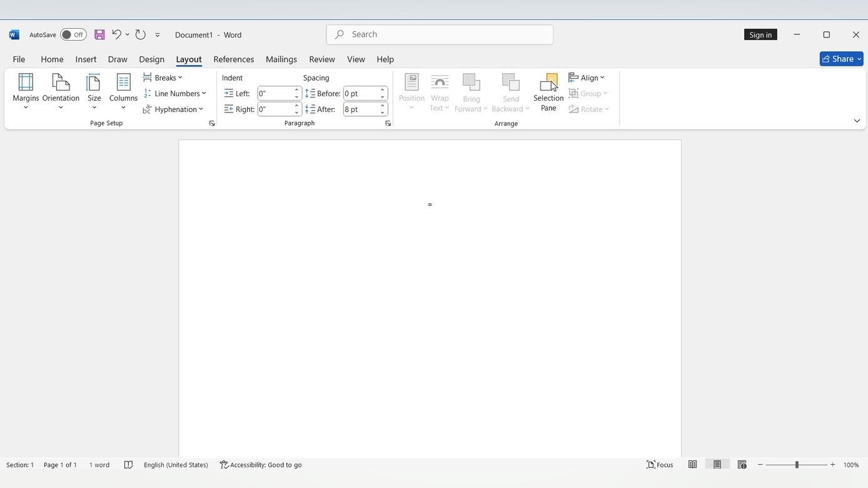The height and width of the screenshot is (488, 868).
Task: Expand the Line Numbers dropdown
Action: (x=175, y=93)
